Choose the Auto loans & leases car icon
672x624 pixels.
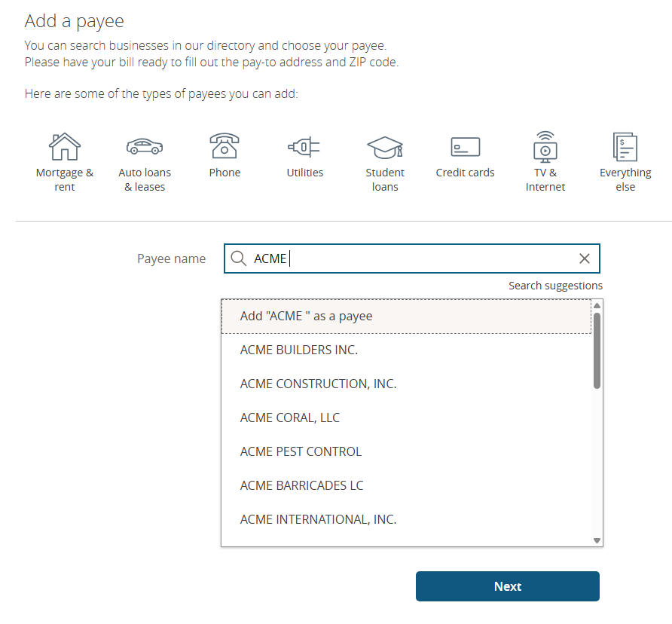145,146
